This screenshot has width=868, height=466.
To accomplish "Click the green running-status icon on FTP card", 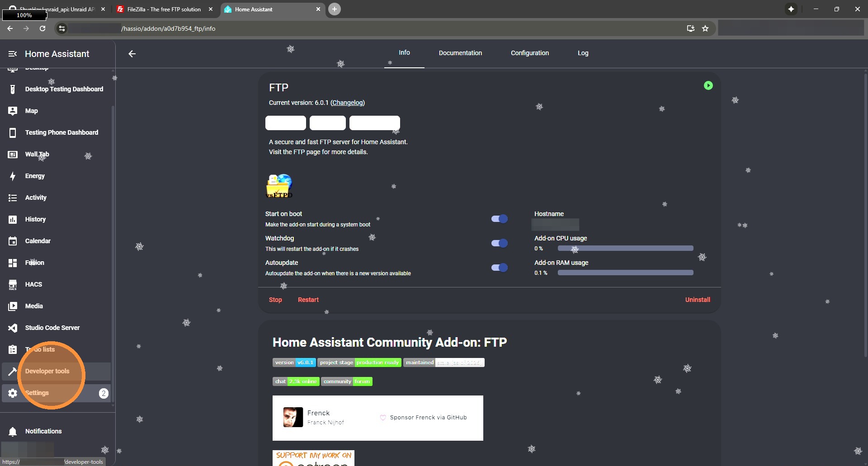I will pos(708,85).
